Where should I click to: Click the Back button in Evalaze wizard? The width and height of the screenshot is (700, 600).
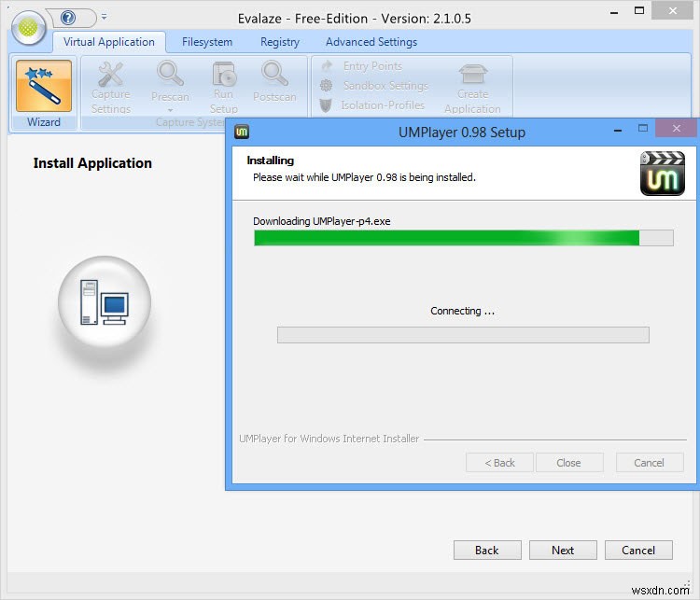[x=487, y=550]
